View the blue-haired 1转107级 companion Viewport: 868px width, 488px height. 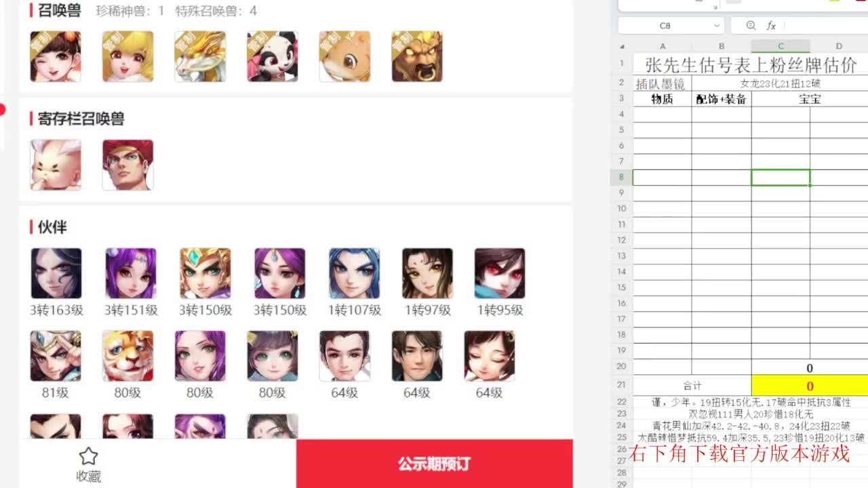[355, 273]
